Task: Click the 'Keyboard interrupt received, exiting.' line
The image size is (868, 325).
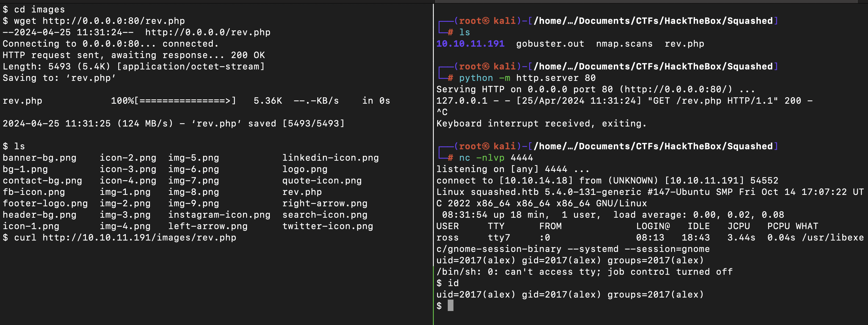Action: coord(541,124)
